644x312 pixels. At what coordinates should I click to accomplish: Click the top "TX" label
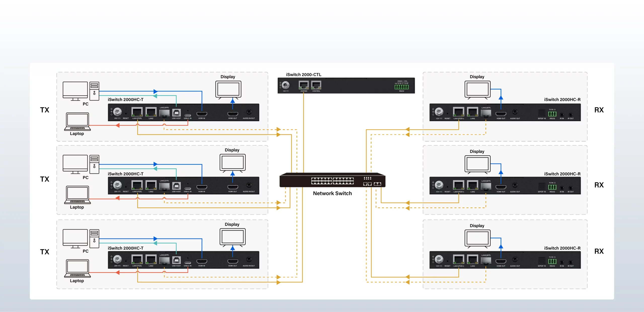point(45,110)
